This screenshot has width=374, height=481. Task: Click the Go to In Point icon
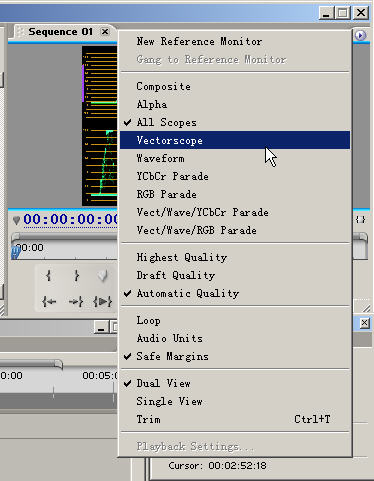(x=49, y=302)
